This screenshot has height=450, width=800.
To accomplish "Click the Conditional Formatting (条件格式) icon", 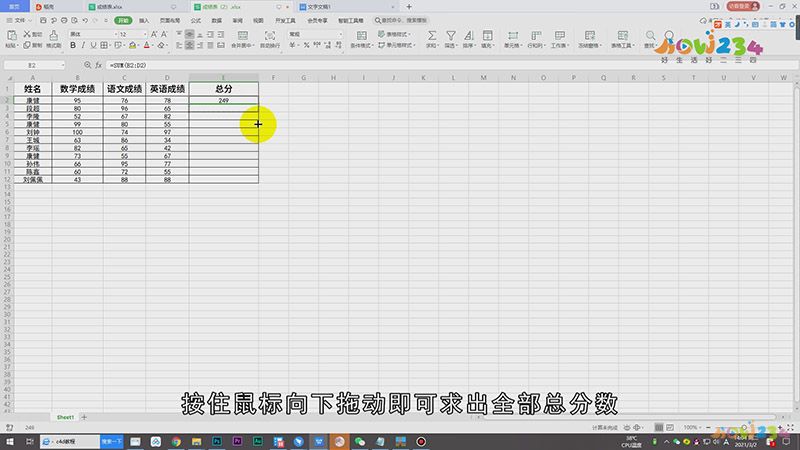I will tap(361, 35).
